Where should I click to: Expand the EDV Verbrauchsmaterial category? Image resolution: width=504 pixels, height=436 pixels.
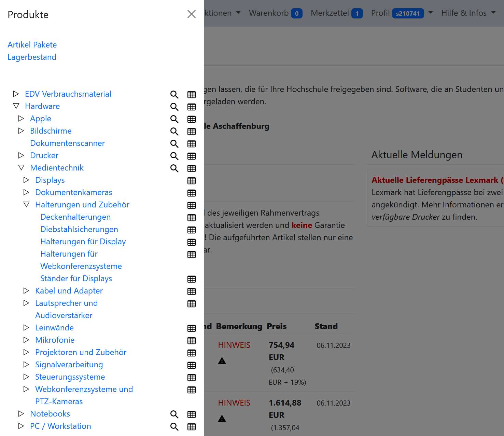click(16, 94)
